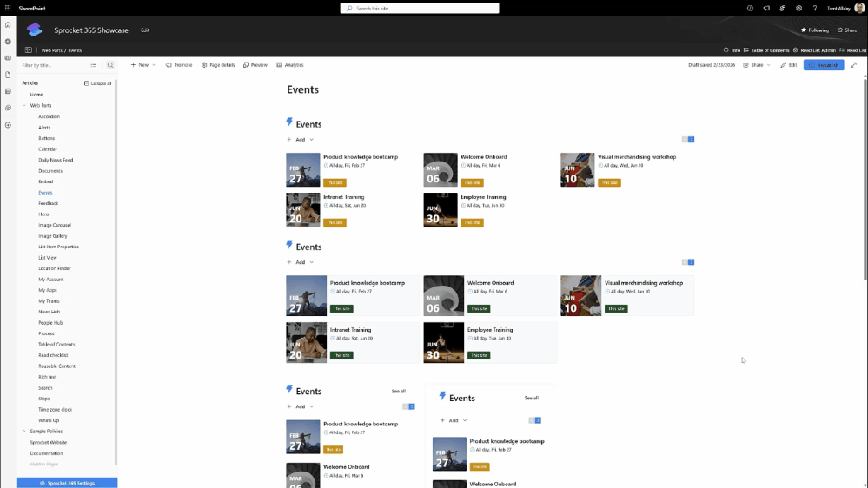Open the files page icon in the left rail
Viewport: 868px width, 488px height.
pos(8,75)
